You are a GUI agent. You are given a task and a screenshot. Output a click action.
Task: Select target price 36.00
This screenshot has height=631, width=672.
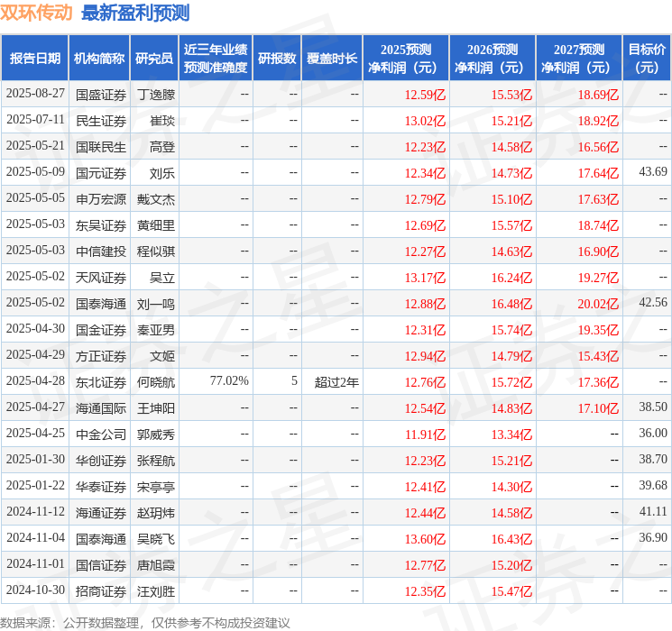pos(653,433)
